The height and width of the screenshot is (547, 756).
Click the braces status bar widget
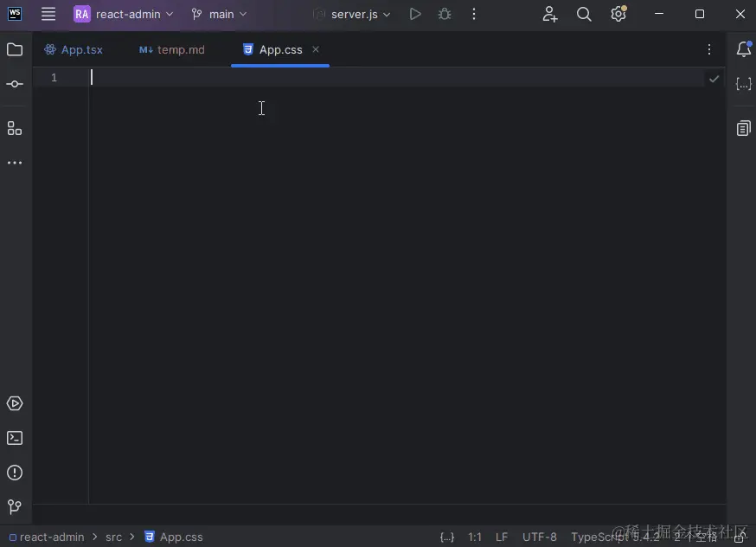click(447, 537)
